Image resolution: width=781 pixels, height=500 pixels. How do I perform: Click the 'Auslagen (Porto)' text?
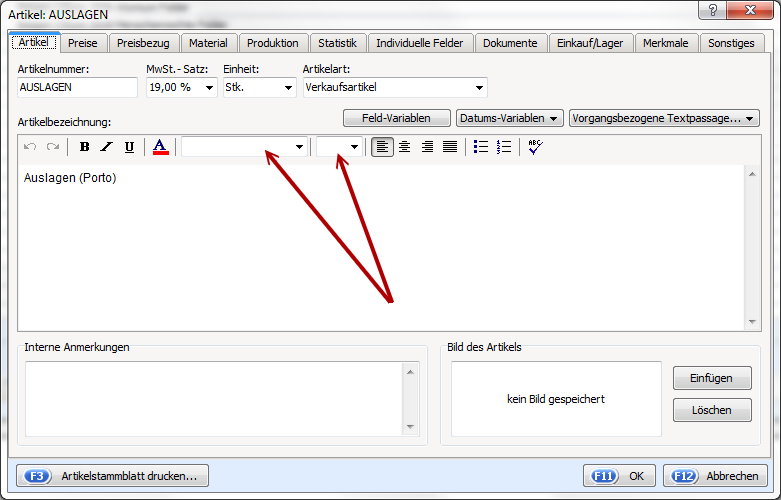tap(70, 178)
